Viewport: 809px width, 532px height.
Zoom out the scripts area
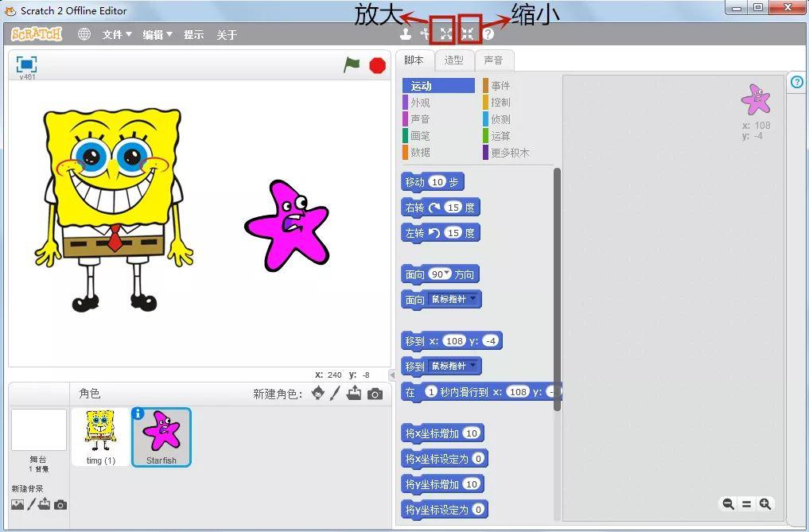tap(728, 503)
